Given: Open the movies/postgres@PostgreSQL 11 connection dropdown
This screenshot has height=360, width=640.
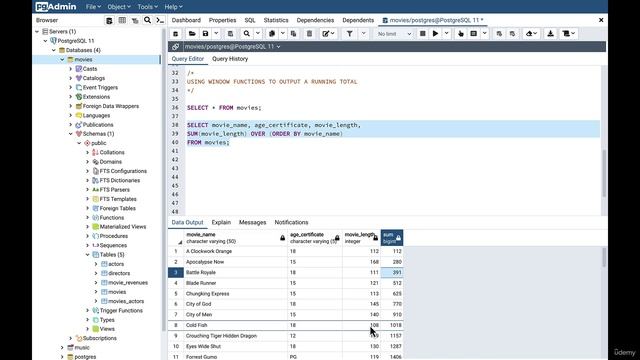Looking at the screenshot, I should (232, 47).
